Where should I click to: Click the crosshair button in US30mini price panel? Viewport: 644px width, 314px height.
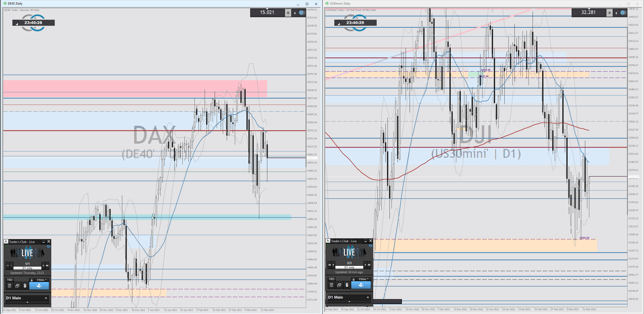click(x=609, y=13)
